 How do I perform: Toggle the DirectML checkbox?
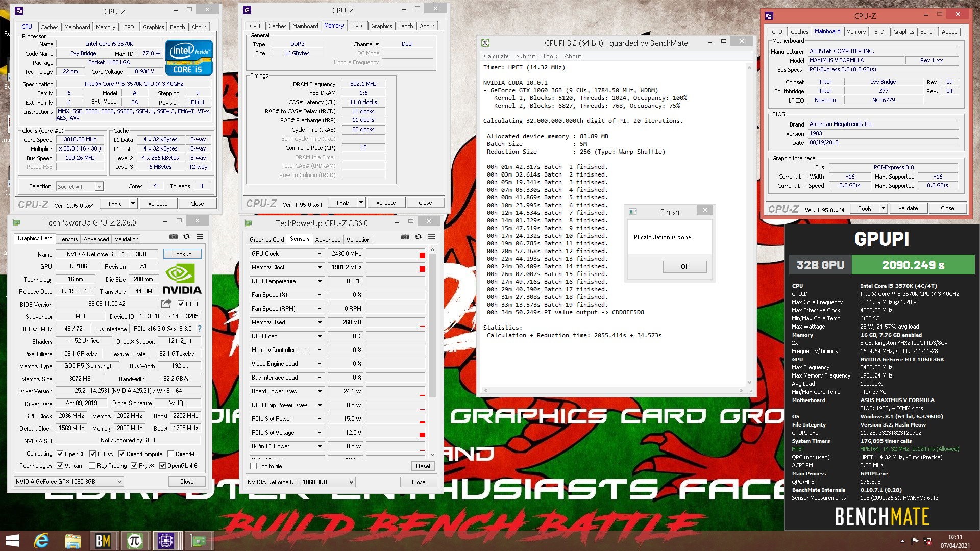(x=171, y=454)
